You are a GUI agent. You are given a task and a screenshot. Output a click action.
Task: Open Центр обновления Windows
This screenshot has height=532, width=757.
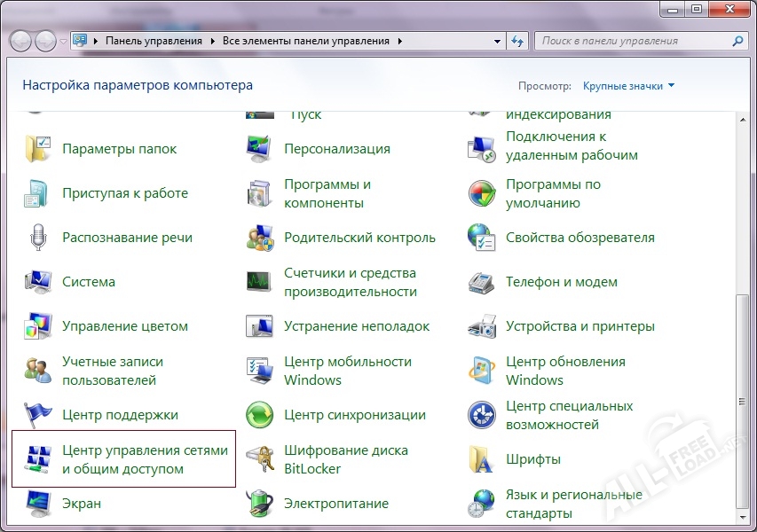pos(565,370)
